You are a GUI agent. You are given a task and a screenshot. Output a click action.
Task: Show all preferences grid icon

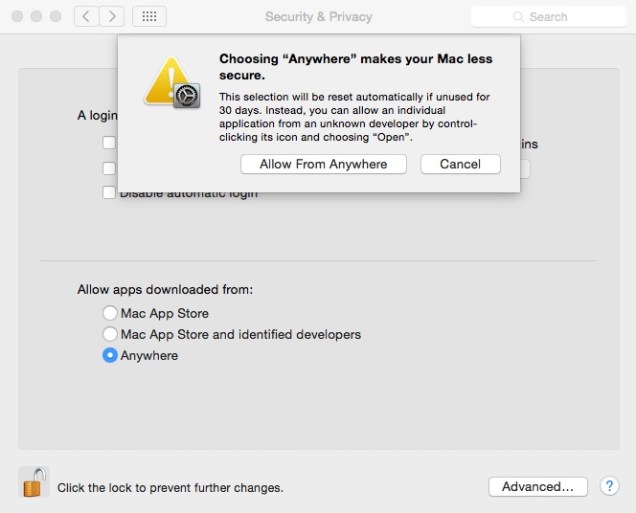point(149,17)
